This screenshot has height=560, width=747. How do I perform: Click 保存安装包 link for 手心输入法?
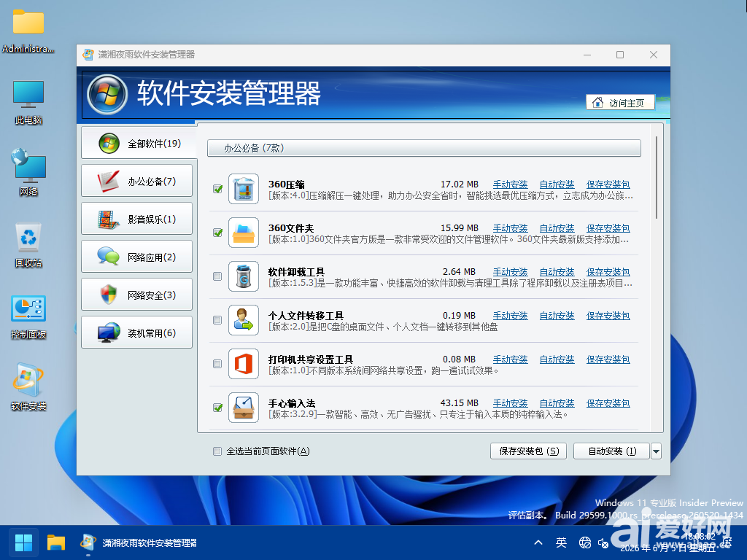(x=608, y=403)
